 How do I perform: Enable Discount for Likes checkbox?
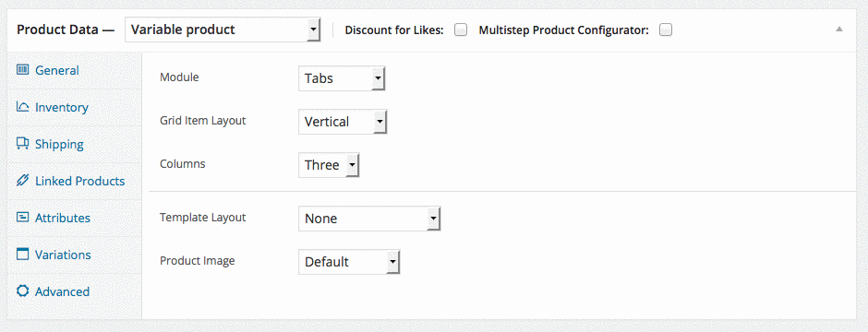[461, 30]
